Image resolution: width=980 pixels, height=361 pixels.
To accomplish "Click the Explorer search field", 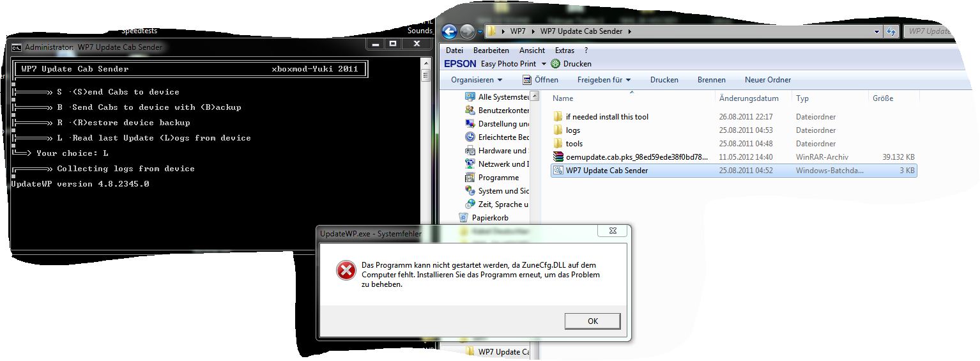I will click(930, 31).
